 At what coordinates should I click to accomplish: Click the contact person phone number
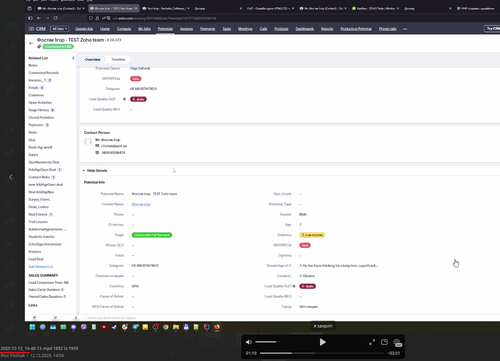113,153
